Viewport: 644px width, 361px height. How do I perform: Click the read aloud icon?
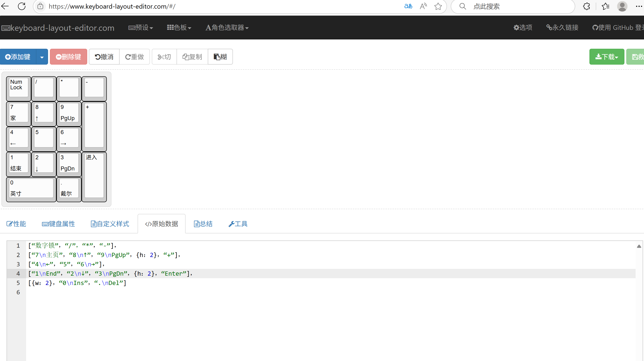[423, 6]
